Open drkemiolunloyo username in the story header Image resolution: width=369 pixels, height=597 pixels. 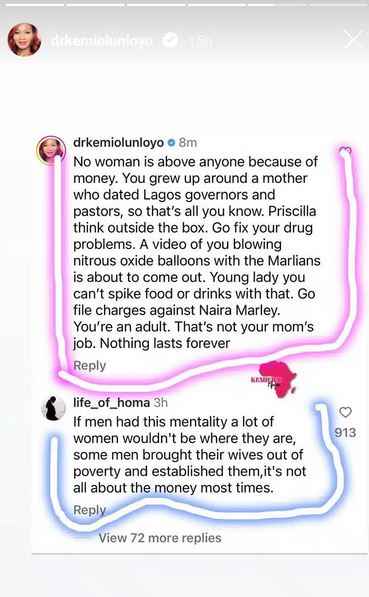[102, 41]
